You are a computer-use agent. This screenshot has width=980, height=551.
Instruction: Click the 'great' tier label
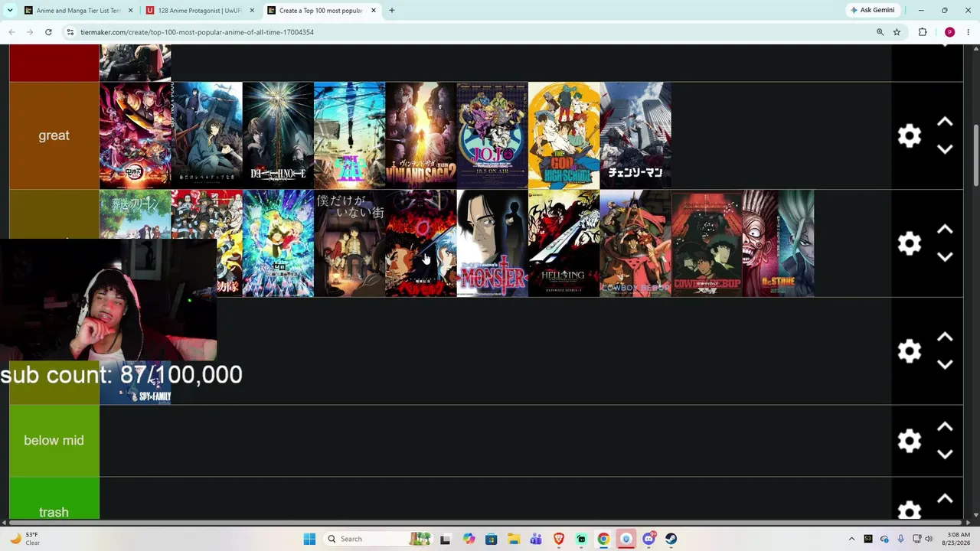pos(54,135)
